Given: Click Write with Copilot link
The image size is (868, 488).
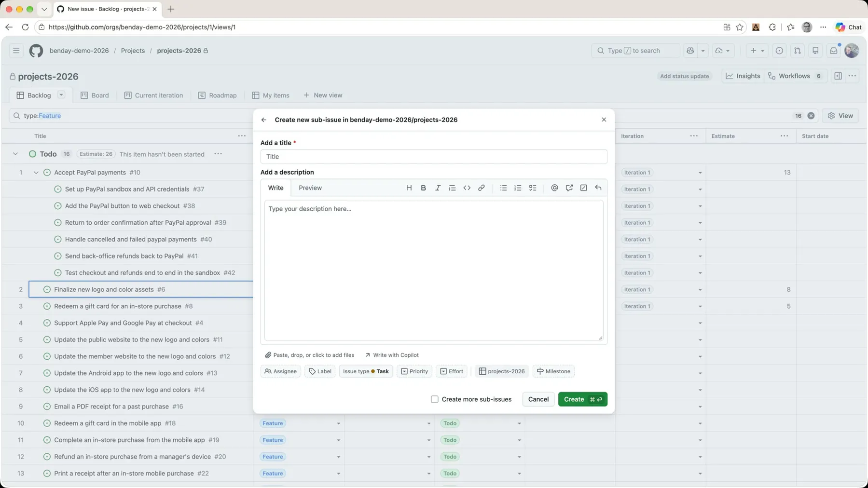Looking at the screenshot, I should point(392,355).
